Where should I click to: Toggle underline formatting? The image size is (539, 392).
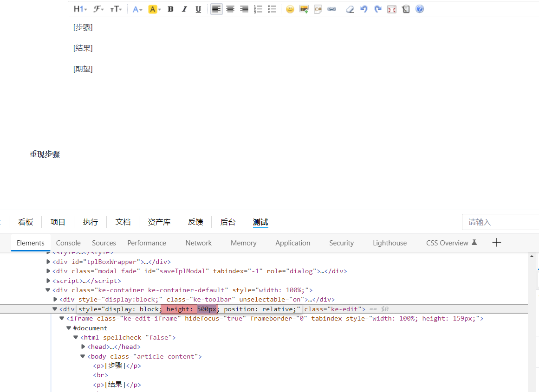click(x=198, y=9)
